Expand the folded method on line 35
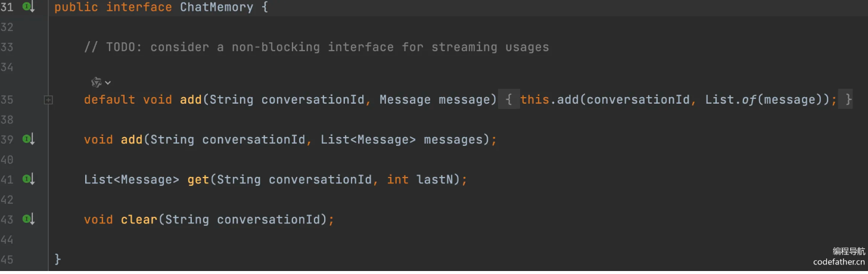868x274 pixels. (48, 100)
